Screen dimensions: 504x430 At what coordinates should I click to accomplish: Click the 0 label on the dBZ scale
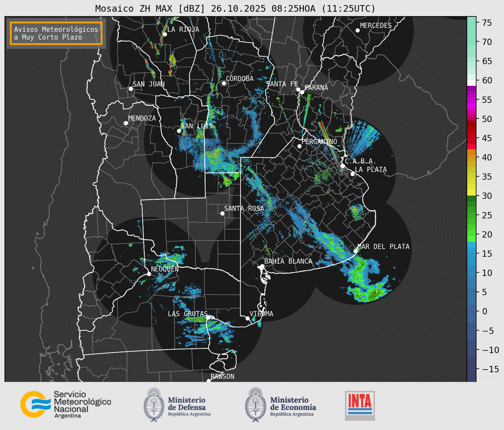point(484,311)
